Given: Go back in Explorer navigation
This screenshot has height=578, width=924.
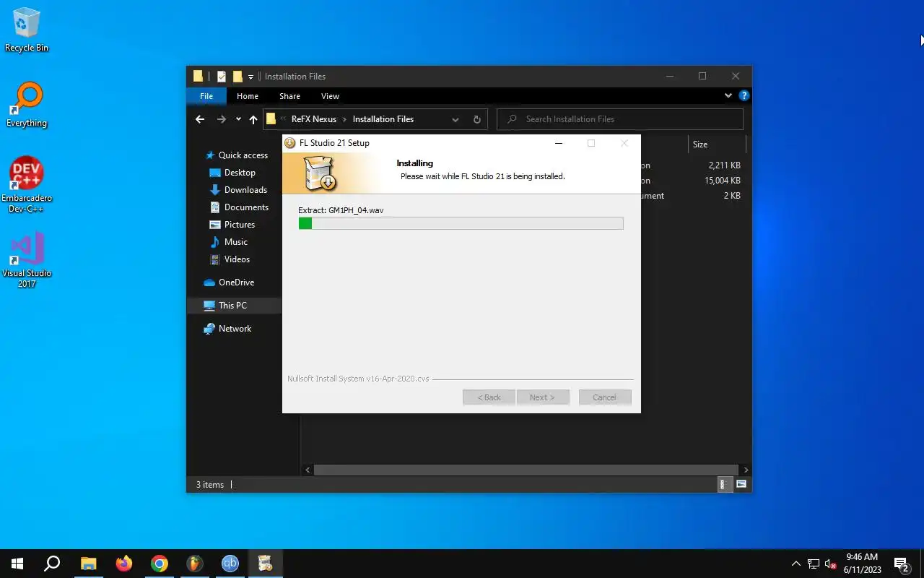Looking at the screenshot, I should pyautogui.click(x=200, y=119).
